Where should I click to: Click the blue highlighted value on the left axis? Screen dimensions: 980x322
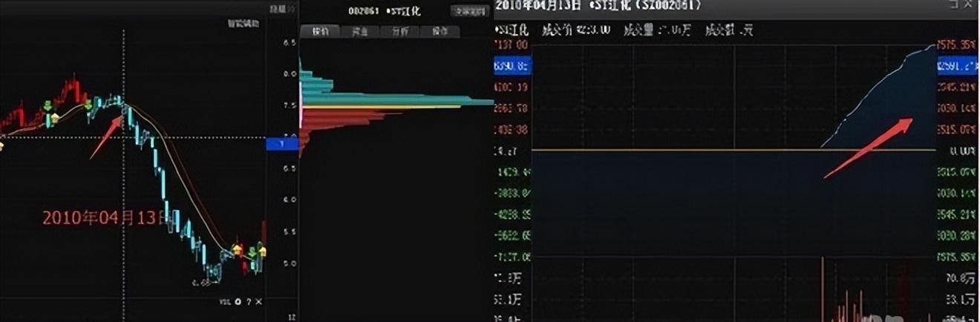point(511,66)
